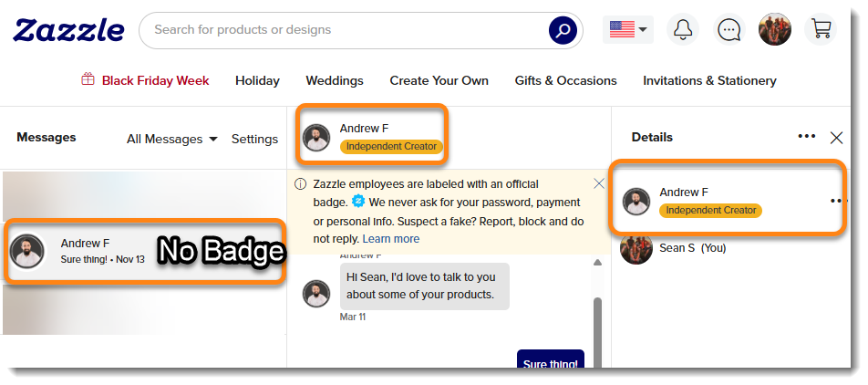Open the Create Your Own menu

439,80
